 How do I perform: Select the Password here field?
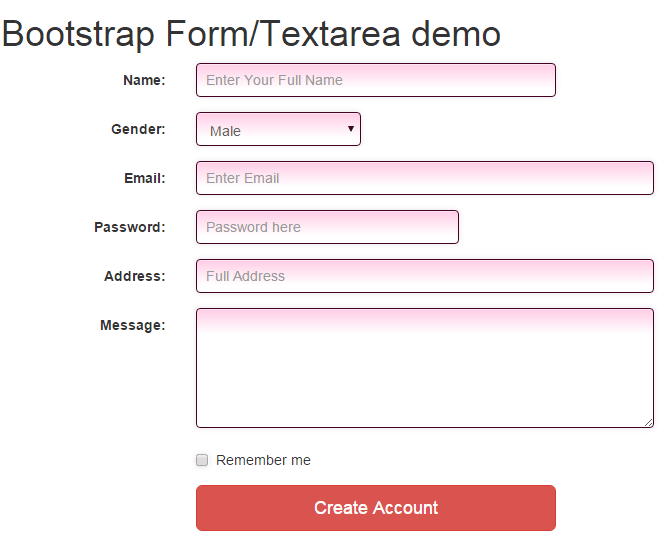327,227
